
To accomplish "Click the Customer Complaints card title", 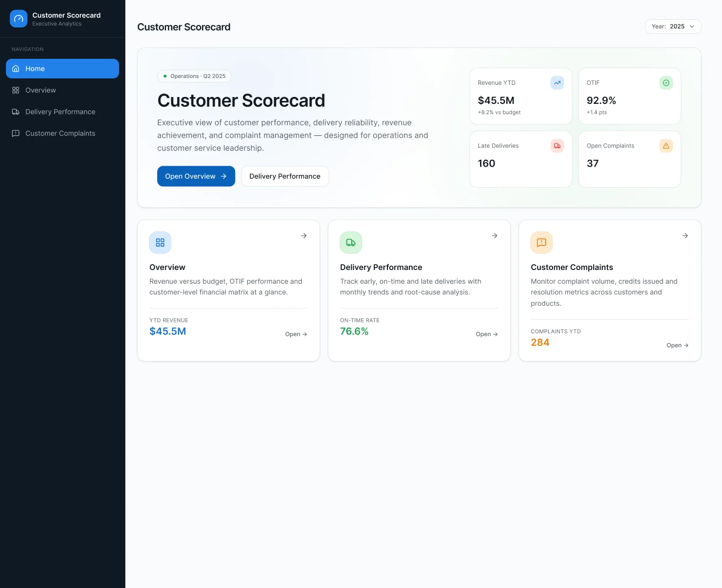I will pyautogui.click(x=572, y=267).
